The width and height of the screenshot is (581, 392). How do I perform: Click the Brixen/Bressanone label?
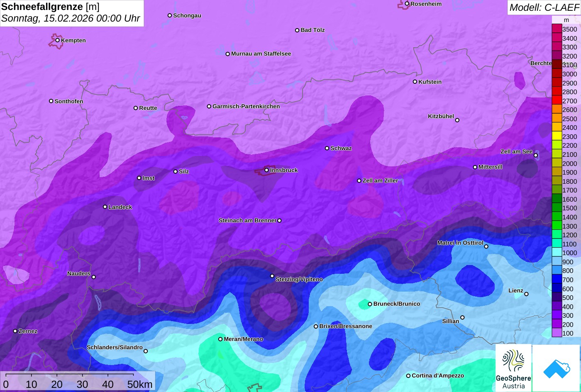pyautogui.click(x=346, y=326)
